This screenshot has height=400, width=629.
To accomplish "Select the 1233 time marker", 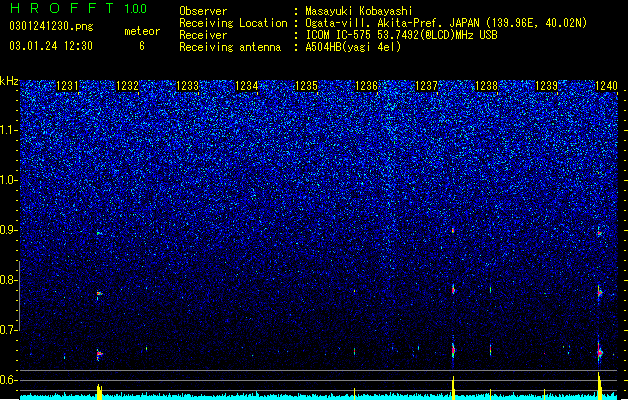I will [187, 86].
